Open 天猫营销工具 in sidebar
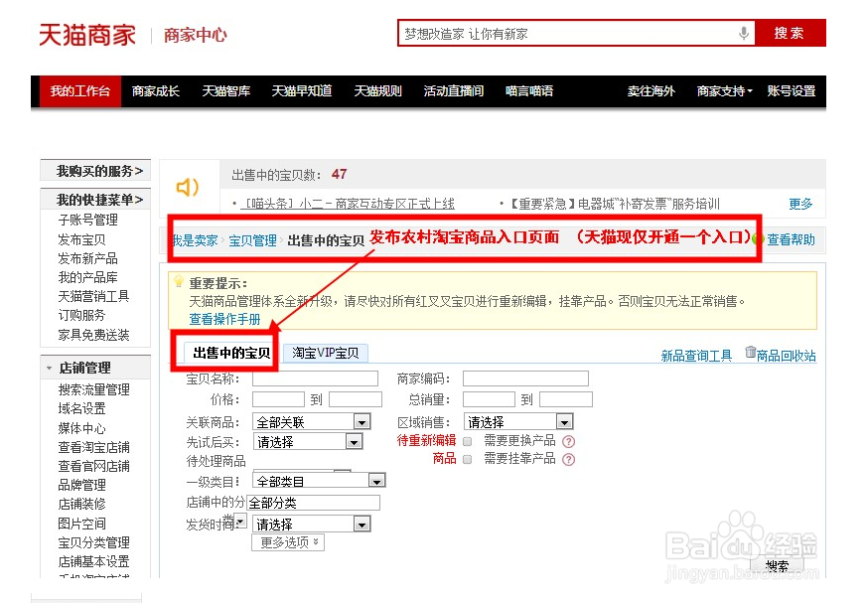Image resolution: width=868 pixels, height=603 pixels. [93, 296]
